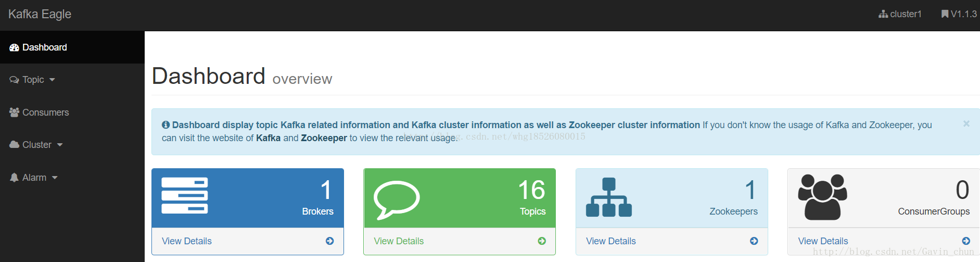Click the arrow icon in Brokers View Details
The width and height of the screenshot is (980, 262).
pos(330,241)
